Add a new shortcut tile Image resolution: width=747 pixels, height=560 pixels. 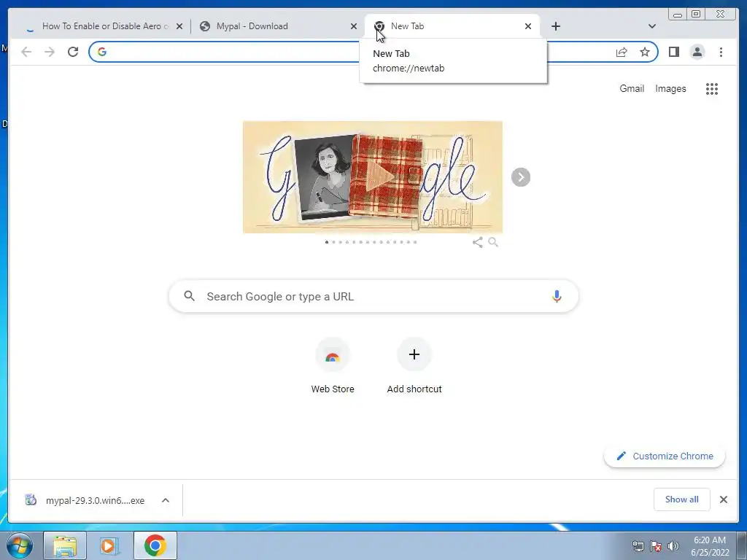point(414,366)
